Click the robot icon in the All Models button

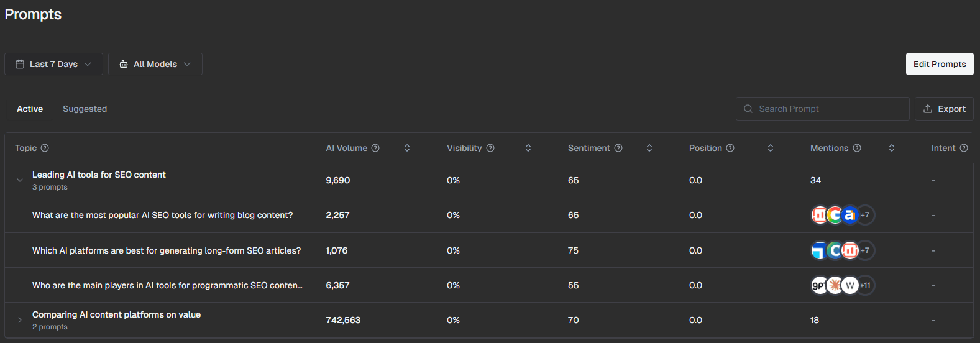click(124, 64)
